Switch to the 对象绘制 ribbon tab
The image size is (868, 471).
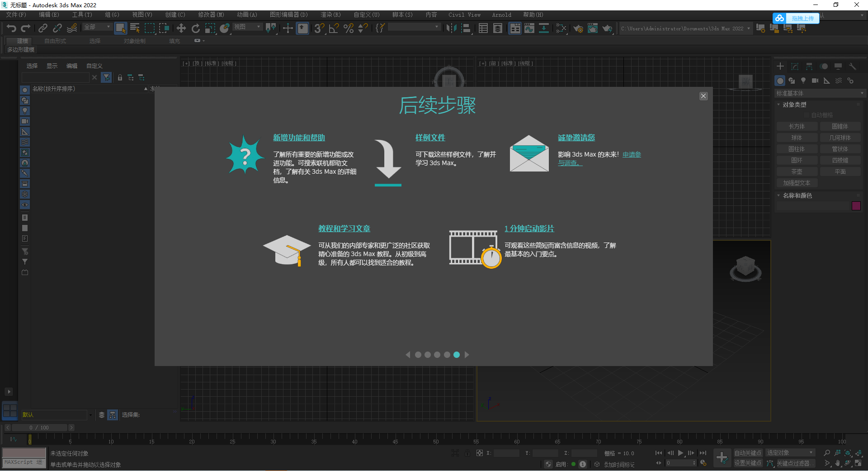point(135,41)
